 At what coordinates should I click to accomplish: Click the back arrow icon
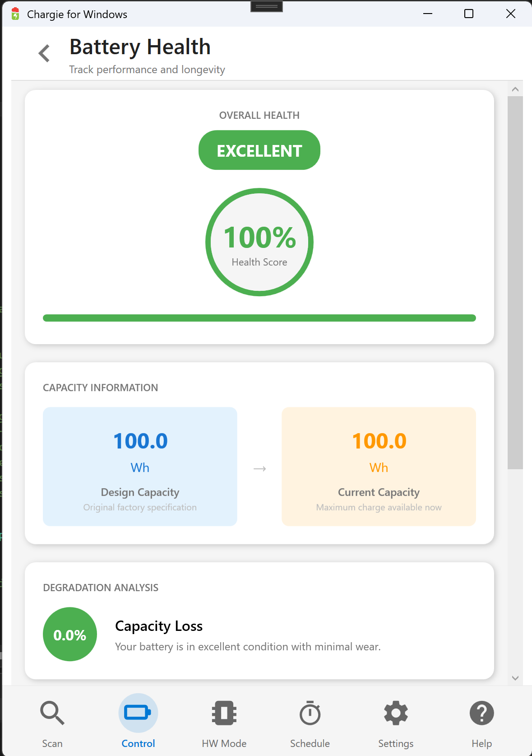(44, 53)
